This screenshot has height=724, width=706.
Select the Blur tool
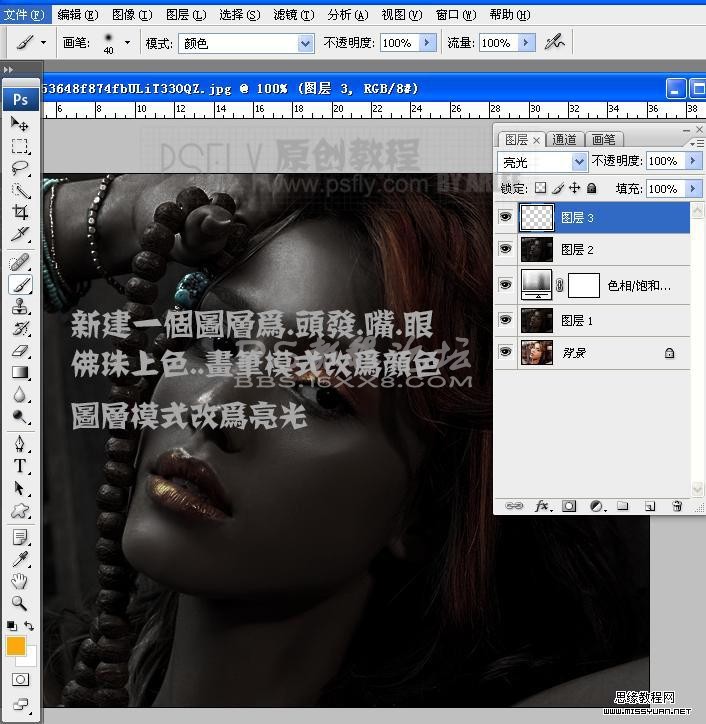point(19,394)
